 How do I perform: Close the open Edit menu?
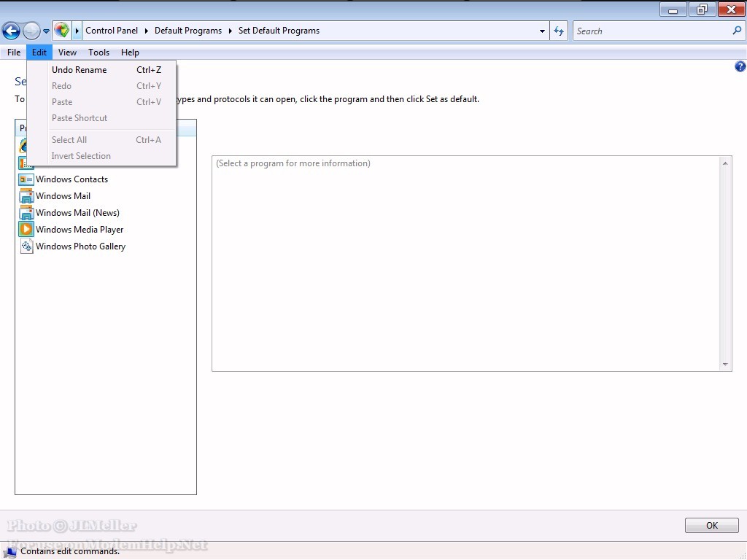(39, 52)
